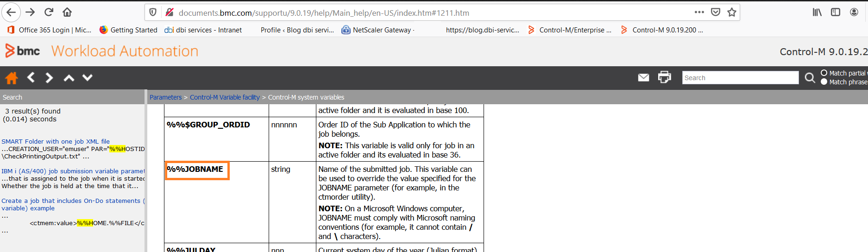Open tracking protection shield icon
The image size is (868, 252).
[153, 13]
